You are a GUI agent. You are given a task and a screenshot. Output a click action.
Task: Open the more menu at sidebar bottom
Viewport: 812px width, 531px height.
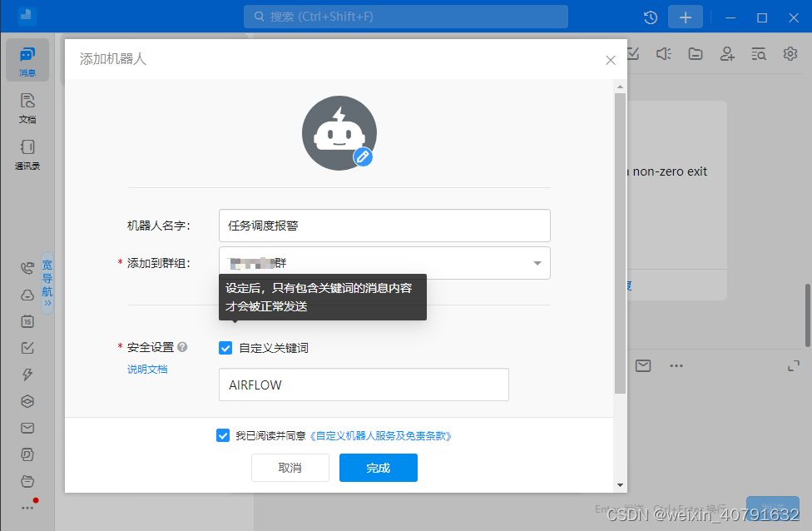(27, 506)
